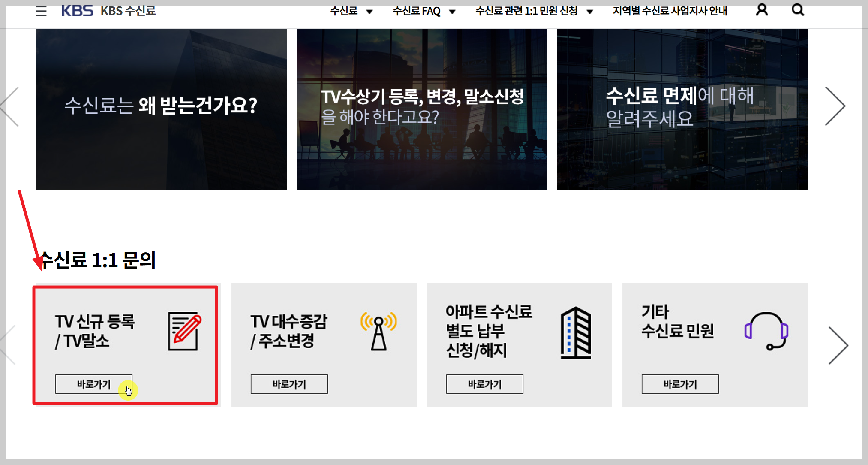Screen dimensions: 868x465
Task: Expand 수신료 관련 1:1 민원 신청 dropdown arrow
Action: (590, 12)
